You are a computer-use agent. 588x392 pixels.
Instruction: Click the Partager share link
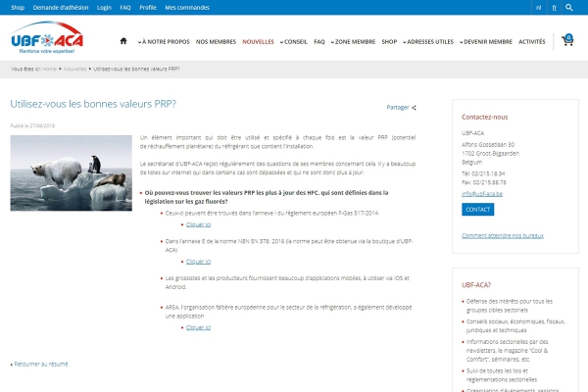click(398, 107)
